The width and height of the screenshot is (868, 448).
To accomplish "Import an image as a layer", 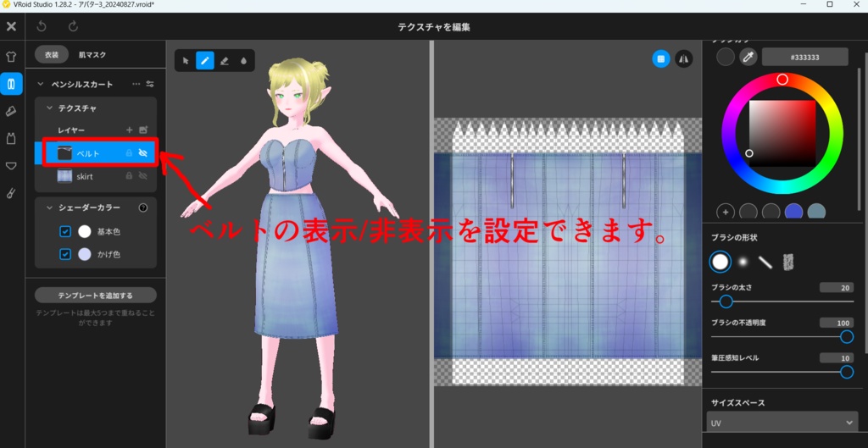I will coord(143,130).
